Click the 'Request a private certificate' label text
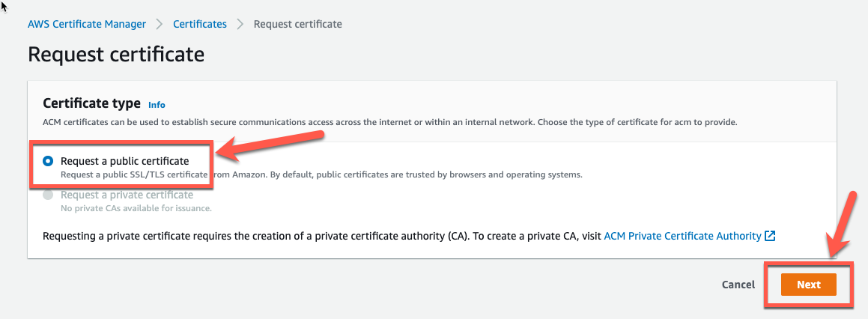This screenshot has height=319, width=868. 127,195
